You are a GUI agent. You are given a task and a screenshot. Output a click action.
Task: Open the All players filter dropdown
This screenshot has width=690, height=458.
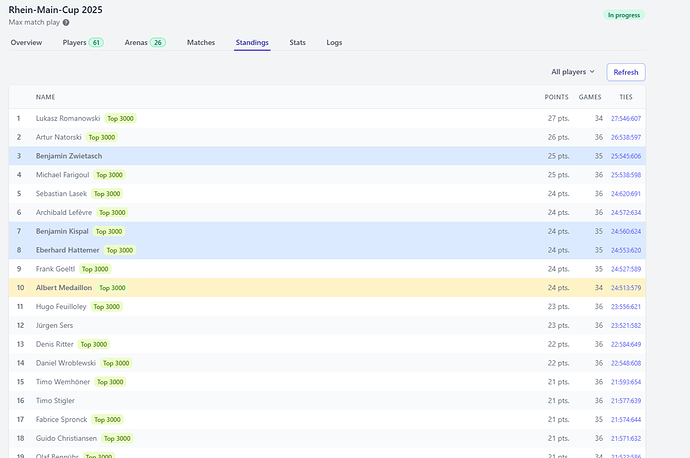[572, 72]
